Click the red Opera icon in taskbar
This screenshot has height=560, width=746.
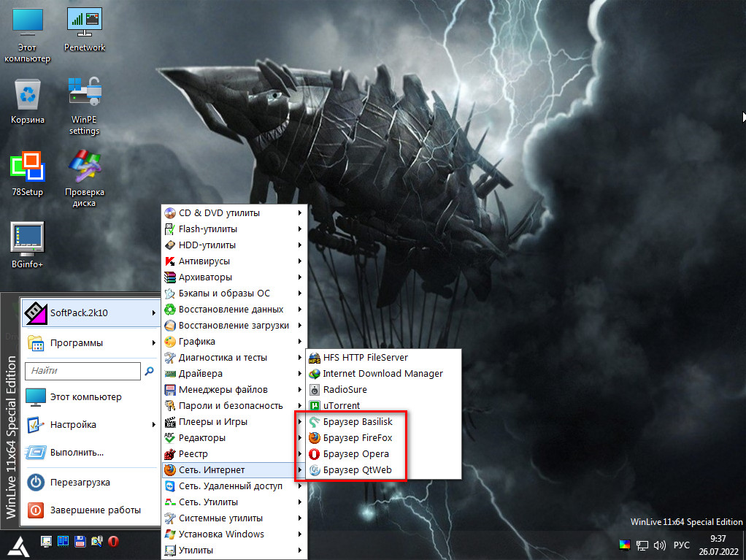tap(113, 542)
